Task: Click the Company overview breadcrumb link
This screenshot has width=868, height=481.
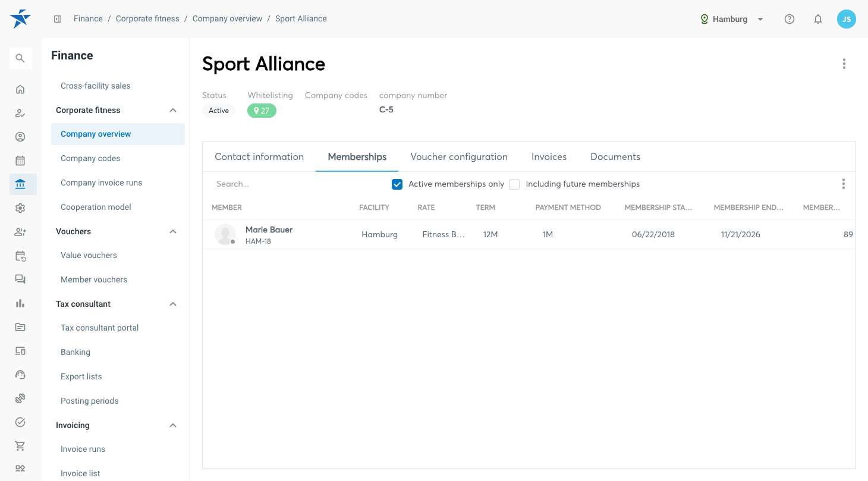Action: coord(227,18)
